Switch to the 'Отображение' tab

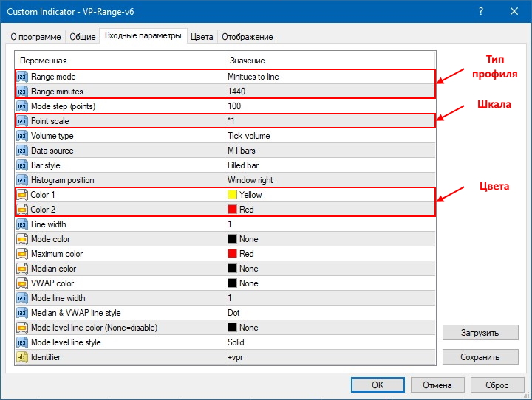pos(247,37)
